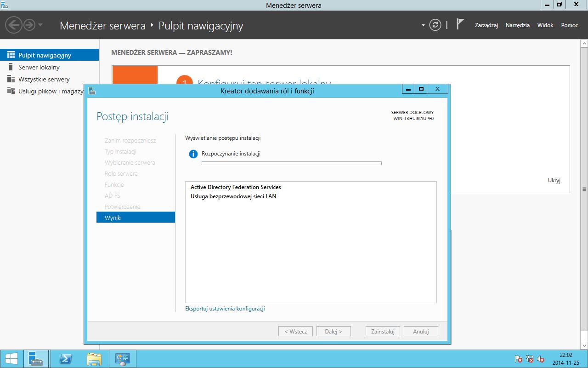588x368 pixels.
Task: Minimize the Kreator dodawania ról wizard window
Action: (x=408, y=89)
